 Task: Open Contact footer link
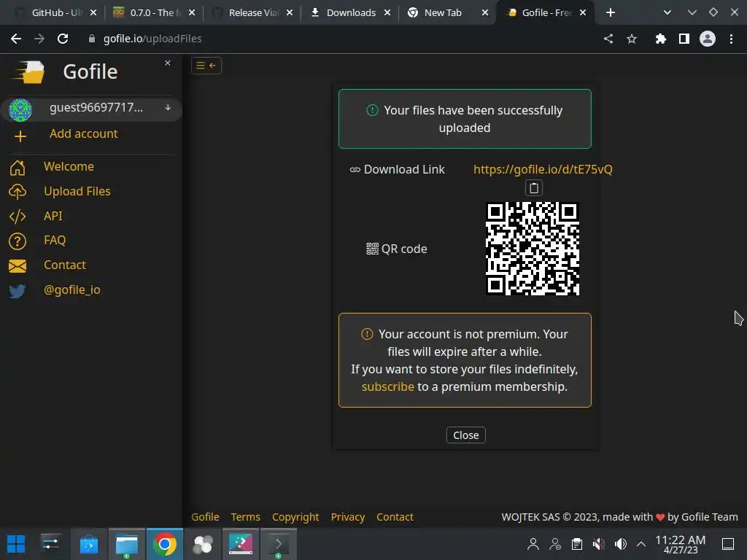click(395, 517)
